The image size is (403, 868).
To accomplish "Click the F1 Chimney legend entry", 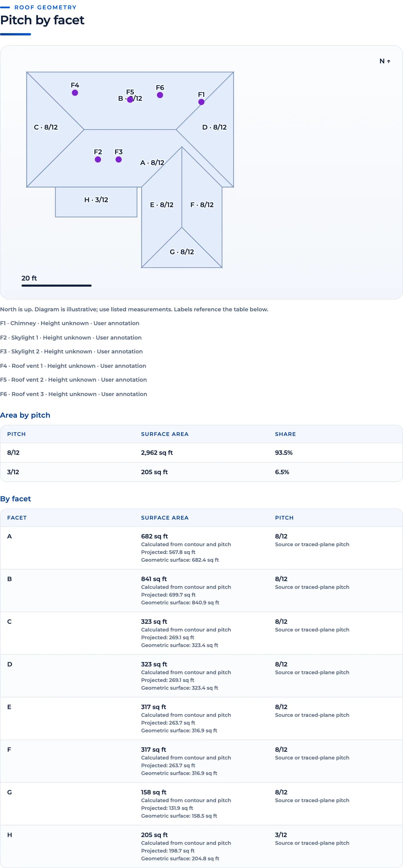I will [x=70, y=323].
